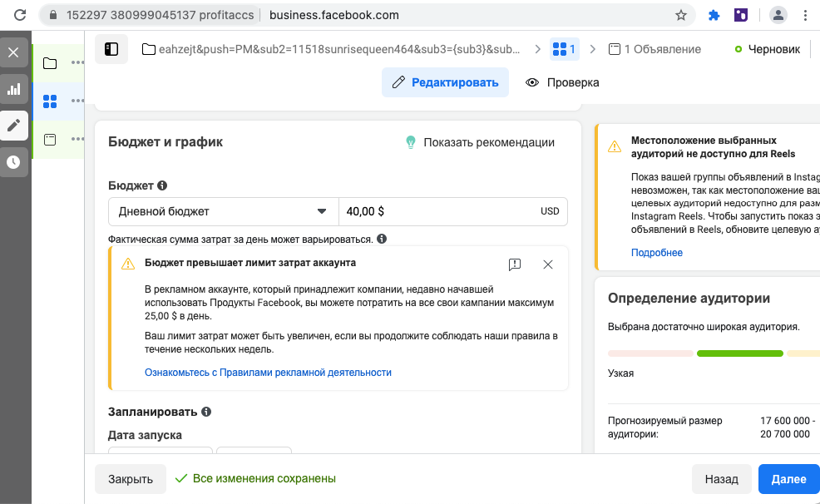Click the warning triangle in budget alert
This screenshot has height=504, width=820.
128,264
